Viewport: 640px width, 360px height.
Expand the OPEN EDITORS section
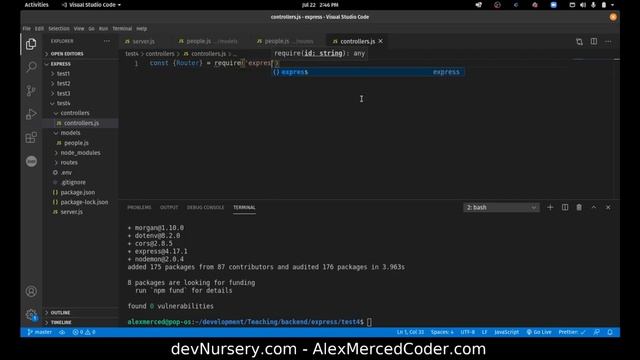tap(81, 54)
